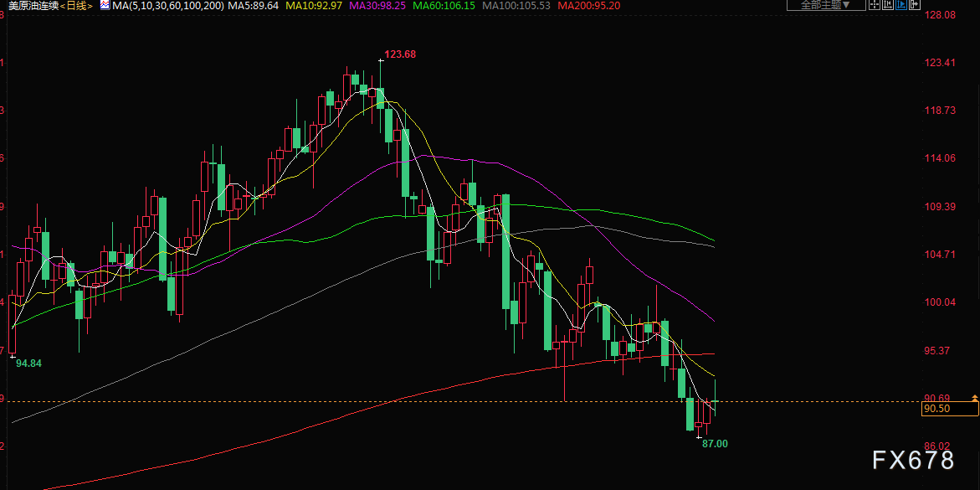Click the expand panel arrow icon

[x=915, y=4]
